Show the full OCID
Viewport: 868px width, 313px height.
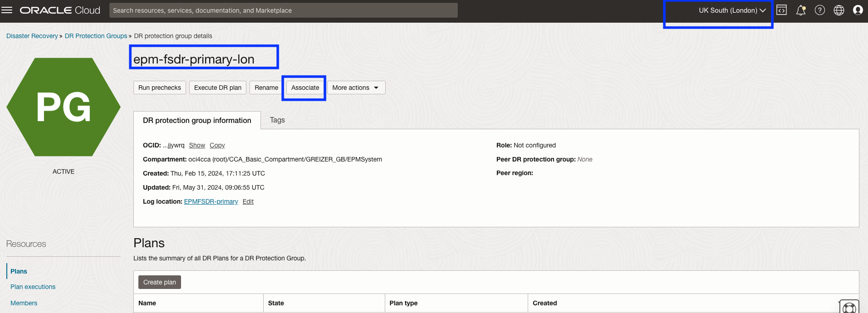[197, 145]
